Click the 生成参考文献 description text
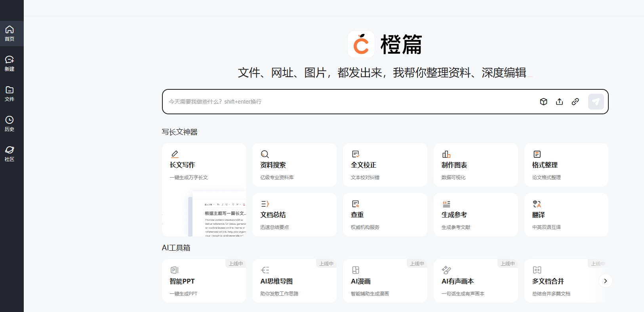Screen dimensions: 644x312 pyautogui.click(x=456, y=227)
